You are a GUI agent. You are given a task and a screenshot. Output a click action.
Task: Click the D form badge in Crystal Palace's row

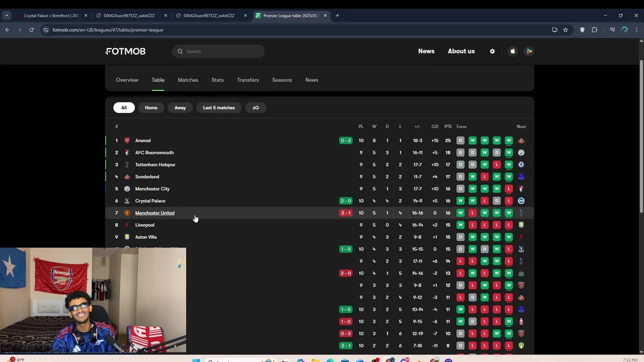click(x=497, y=201)
